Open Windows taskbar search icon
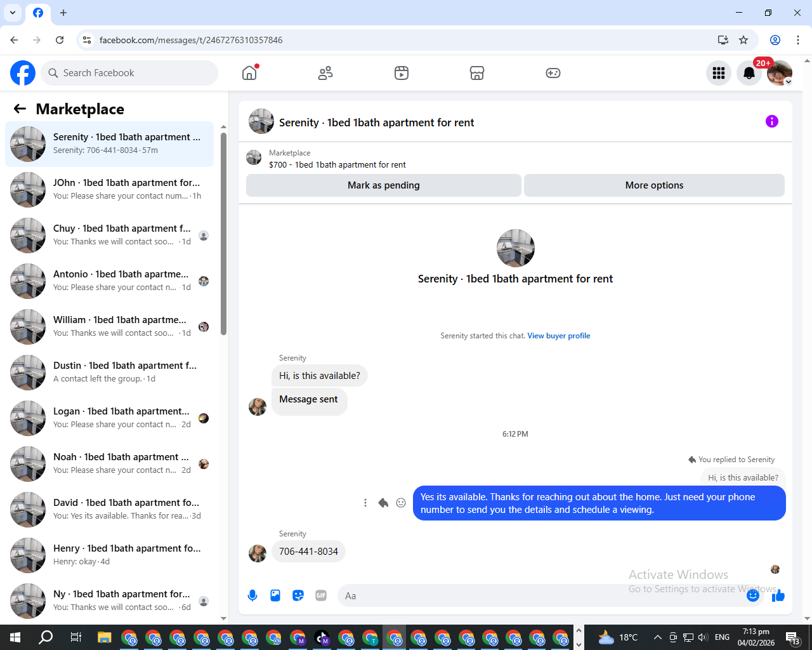The width and height of the screenshot is (812, 650). tap(46, 637)
